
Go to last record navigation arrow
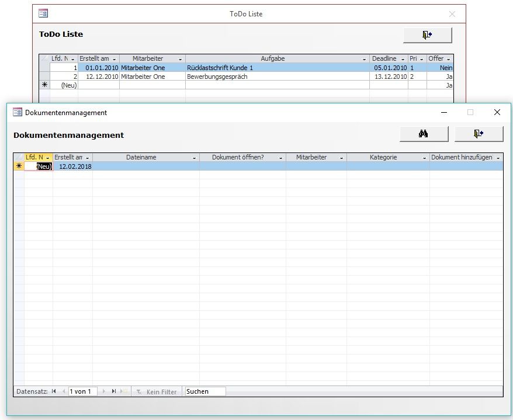point(114,391)
